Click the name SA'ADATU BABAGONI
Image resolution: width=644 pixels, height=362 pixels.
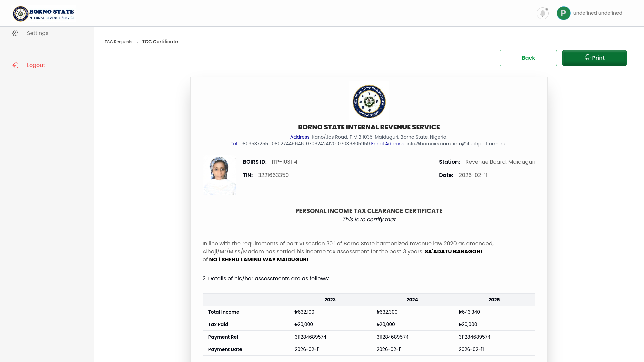pyautogui.click(x=453, y=252)
